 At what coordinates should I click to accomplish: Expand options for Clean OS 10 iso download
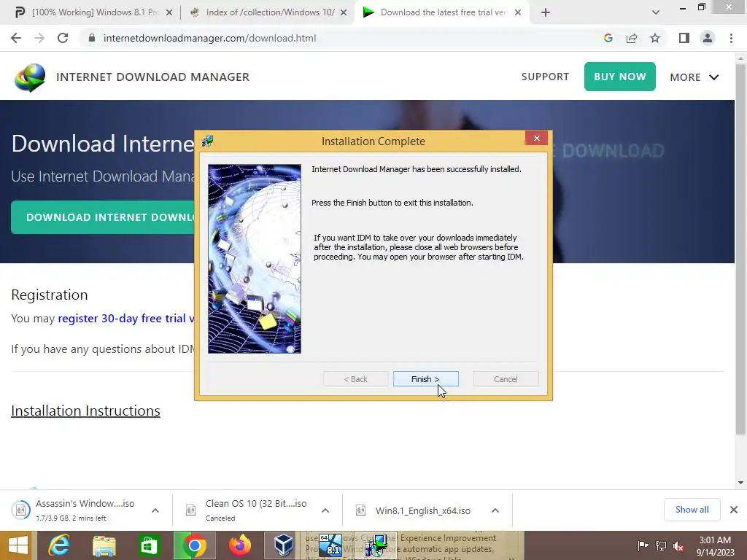pos(325,510)
